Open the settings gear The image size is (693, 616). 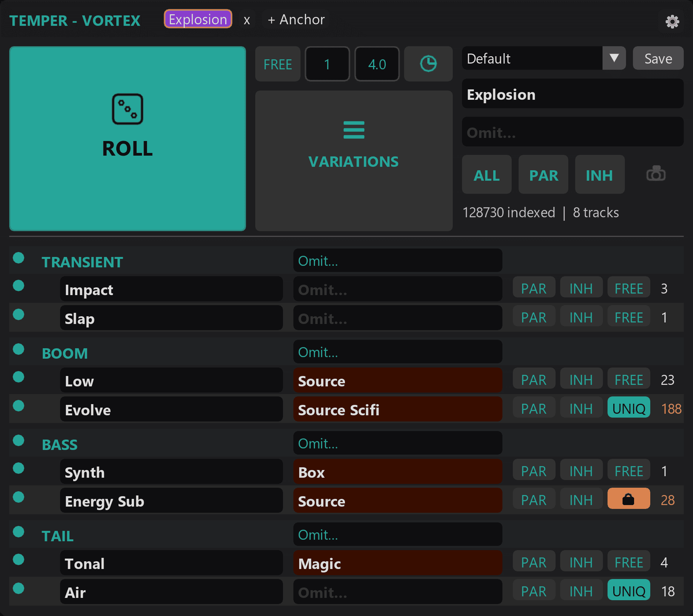[x=672, y=21]
